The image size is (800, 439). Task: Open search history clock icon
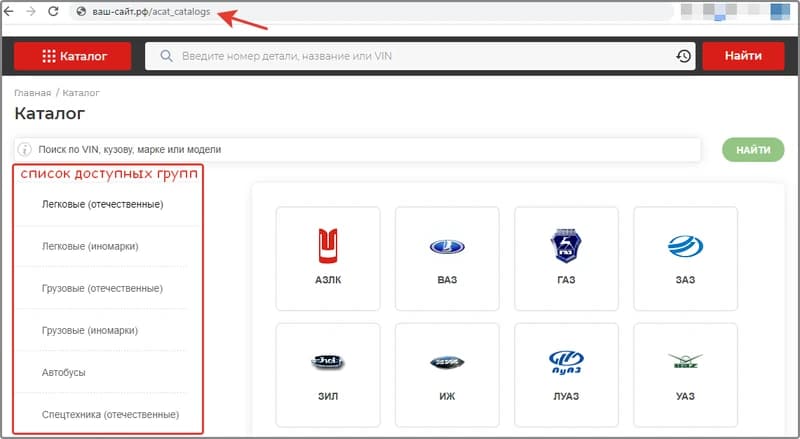684,56
